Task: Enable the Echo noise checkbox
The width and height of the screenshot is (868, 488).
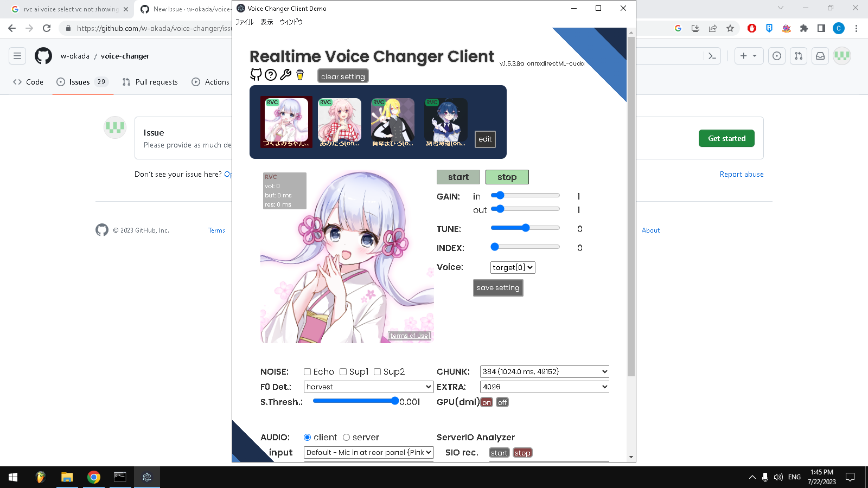Action: [x=308, y=371]
